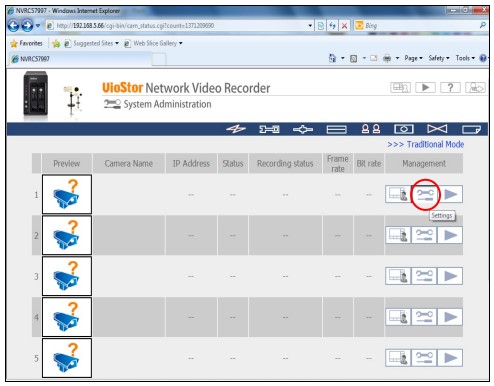Open monitoring view for camera 4
The image size is (494, 386).
pos(398,317)
